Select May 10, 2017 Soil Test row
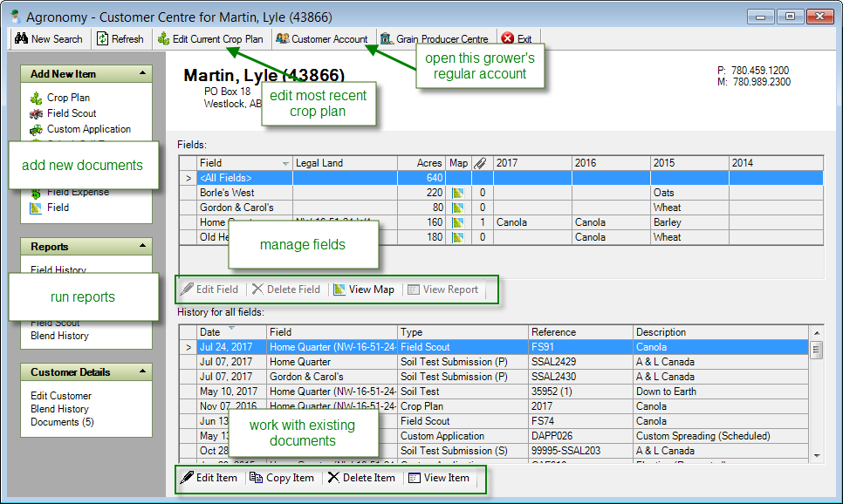Image resolution: width=843 pixels, height=504 pixels. coord(494,392)
